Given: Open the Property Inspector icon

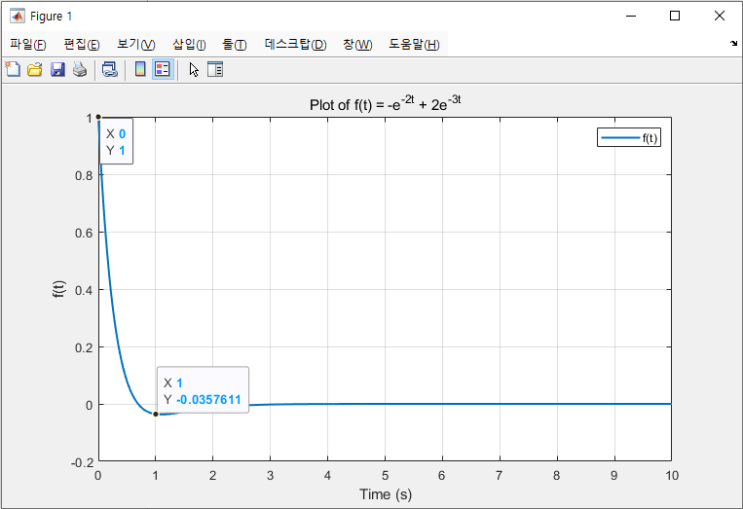Looking at the screenshot, I should click(x=215, y=70).
